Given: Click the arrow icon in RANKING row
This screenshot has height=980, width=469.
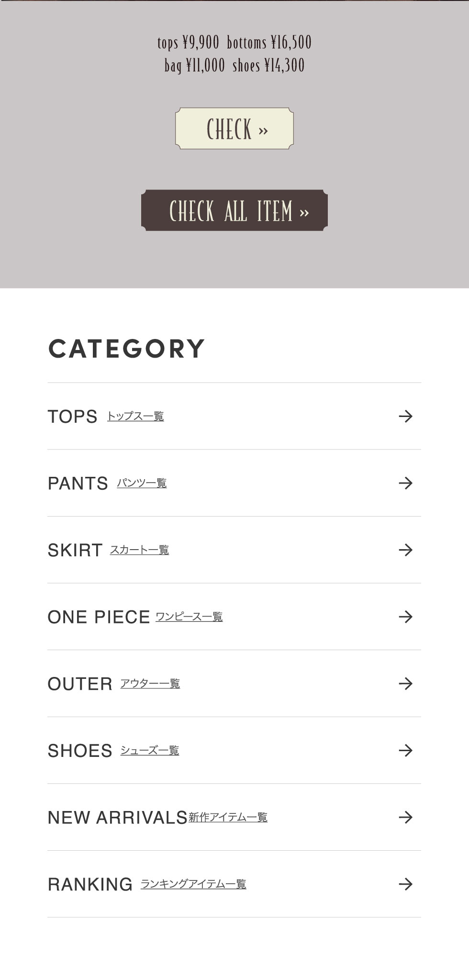Looking at the screenshot, I should click(x=405, y=884).
